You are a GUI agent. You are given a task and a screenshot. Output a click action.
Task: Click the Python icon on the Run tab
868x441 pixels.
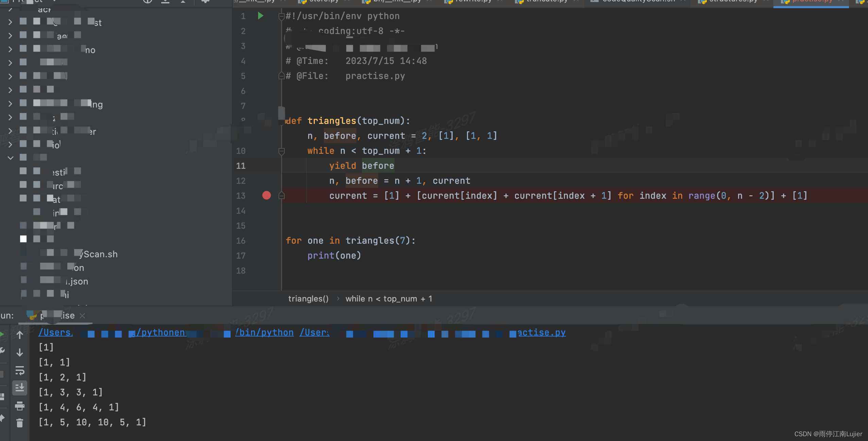coord(32,315)
